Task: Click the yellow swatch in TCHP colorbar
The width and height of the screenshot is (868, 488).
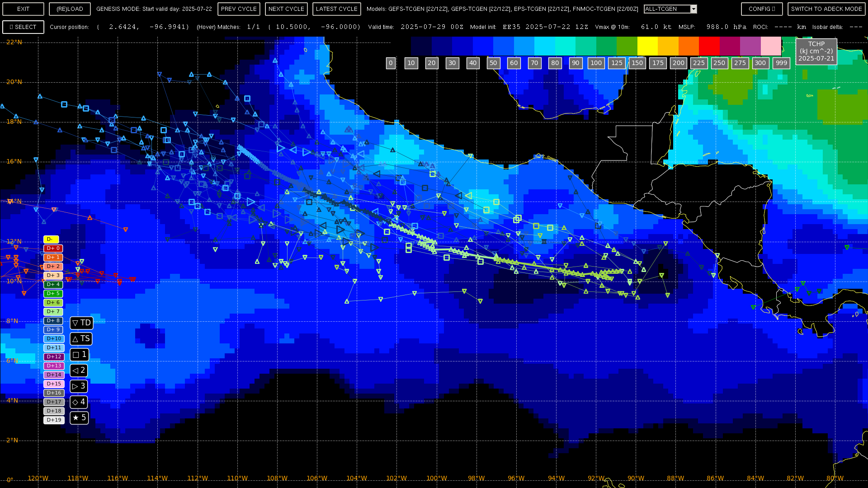Action: point(647,46)
